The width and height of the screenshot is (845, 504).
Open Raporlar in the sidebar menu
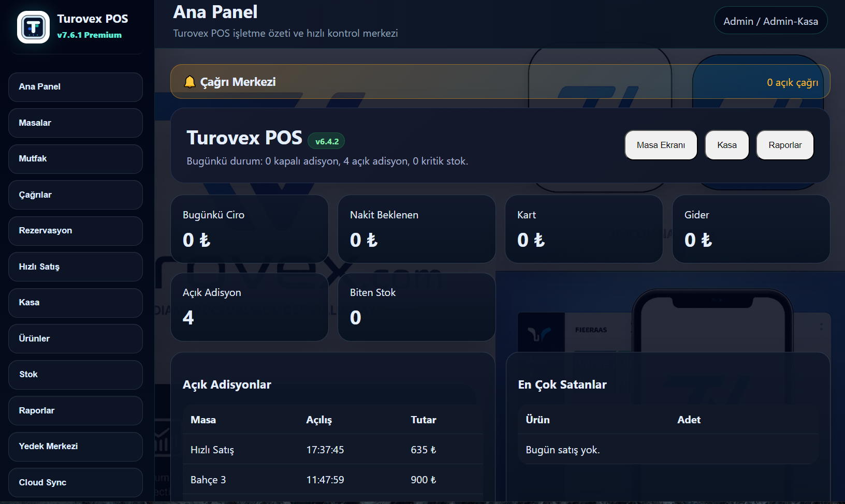pyautogui.click(x=76, y=410)
